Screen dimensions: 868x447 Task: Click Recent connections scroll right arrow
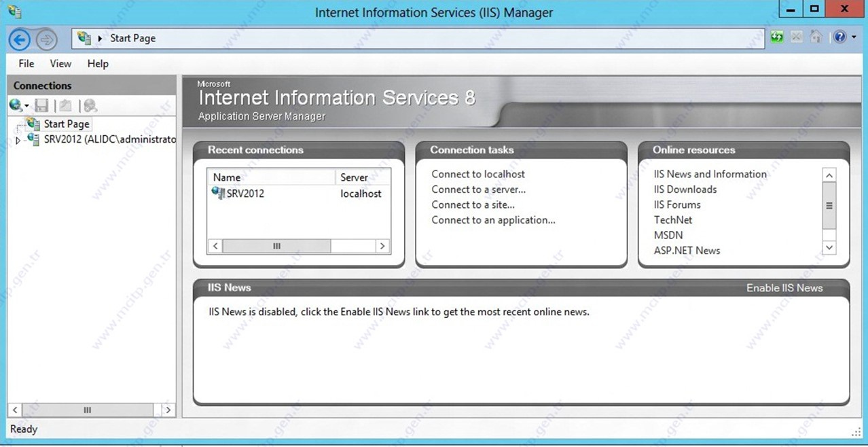pyautogui.click(x=383, y=246)
